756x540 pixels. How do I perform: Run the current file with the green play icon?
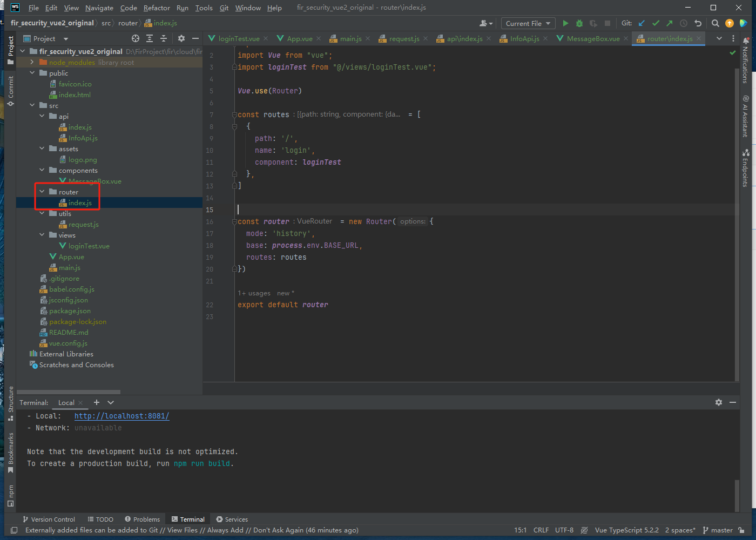click(x=565, y=23)
